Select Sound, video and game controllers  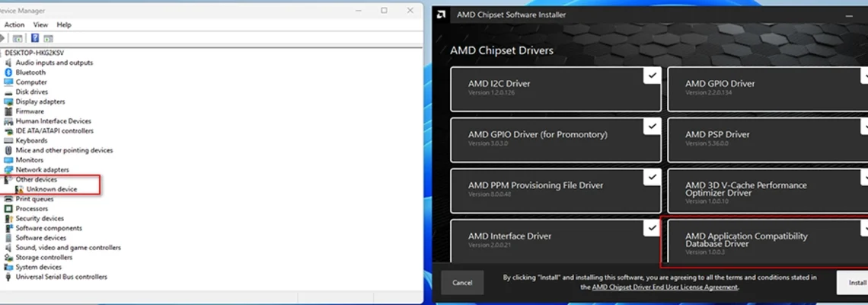(x=68, y=248)
